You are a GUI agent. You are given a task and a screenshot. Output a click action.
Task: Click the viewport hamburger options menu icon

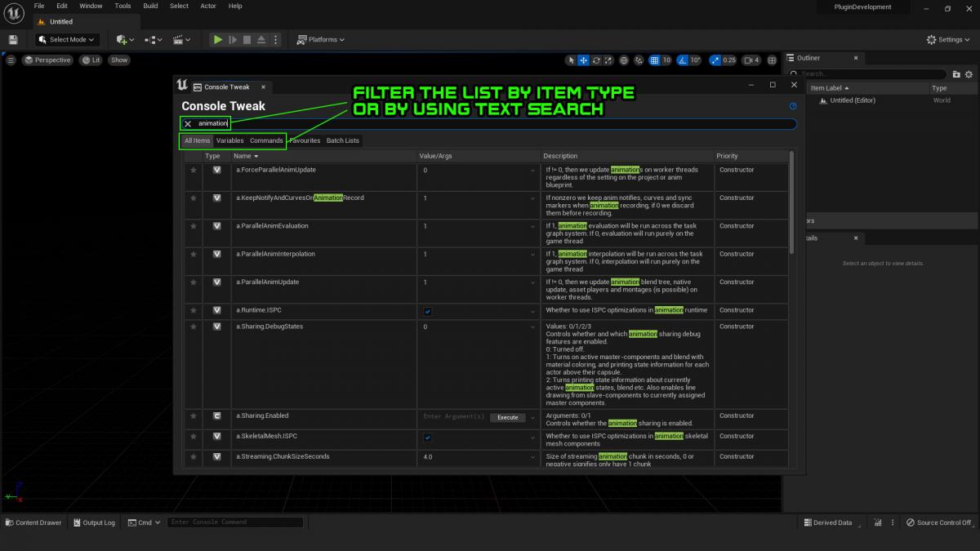11,60
